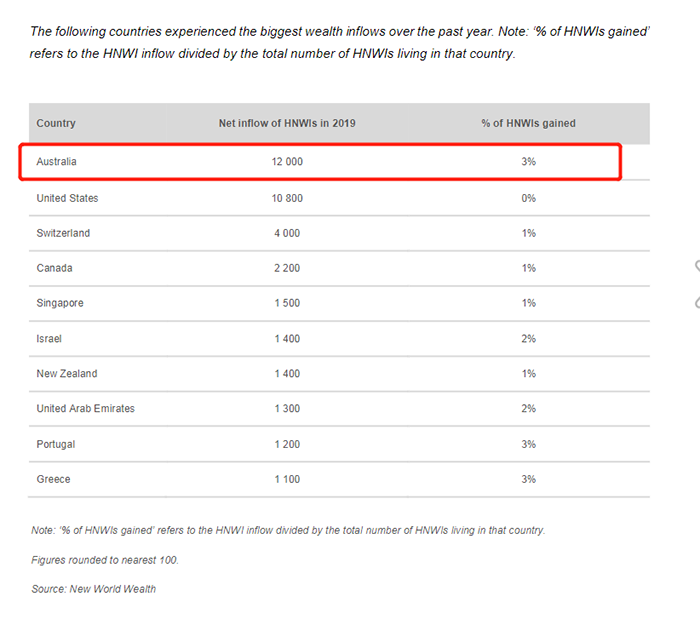Click the Israel country cell
Image resolution: width=700 pixels, height=625 pixels.
pyautogui.click(x=49, y=339)
